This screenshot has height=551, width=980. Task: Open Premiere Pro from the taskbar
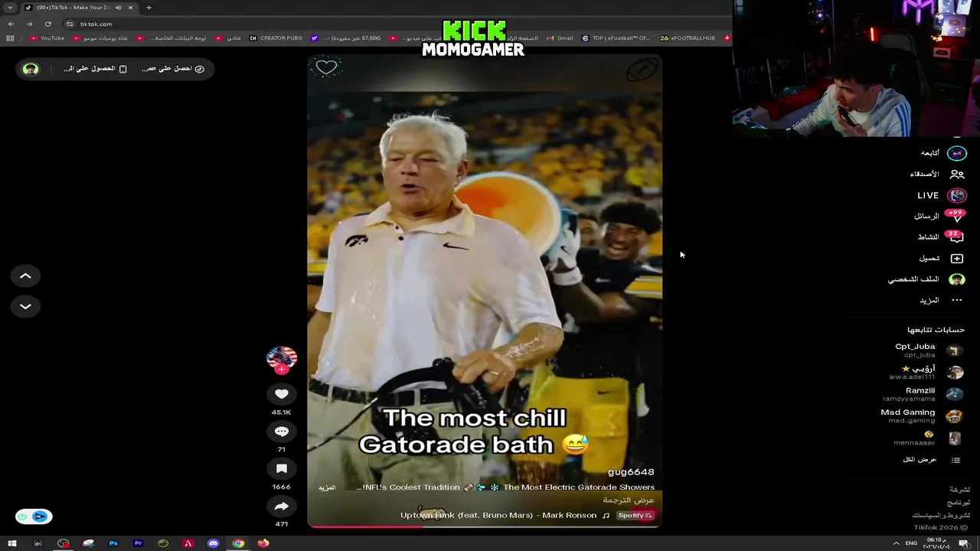(x=139, y=543)
